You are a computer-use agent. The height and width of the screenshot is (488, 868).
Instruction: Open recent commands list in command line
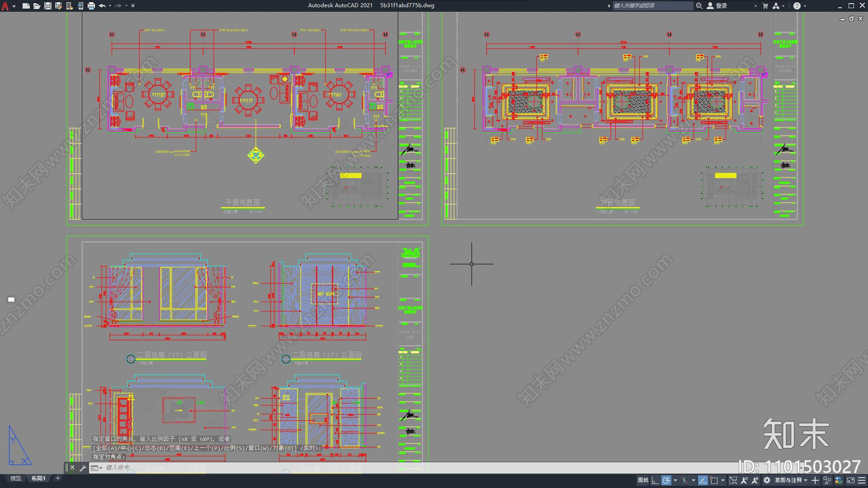tap(97, 467)
